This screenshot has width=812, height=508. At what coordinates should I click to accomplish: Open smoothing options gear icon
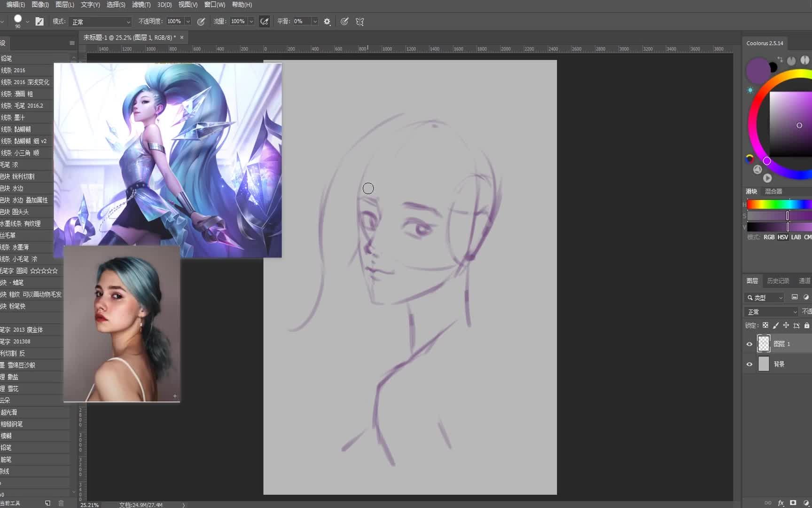[x=327, y=22]
